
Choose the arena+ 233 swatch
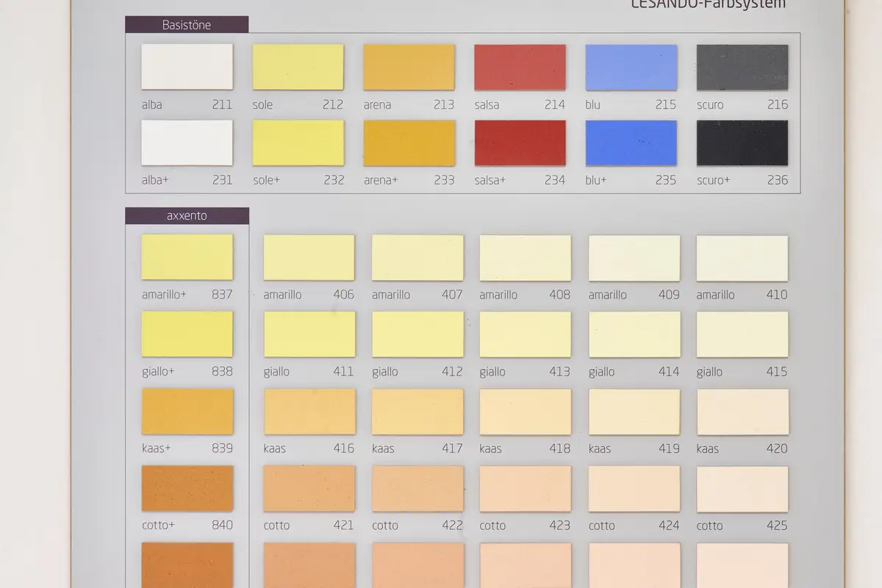click(409, 143)
